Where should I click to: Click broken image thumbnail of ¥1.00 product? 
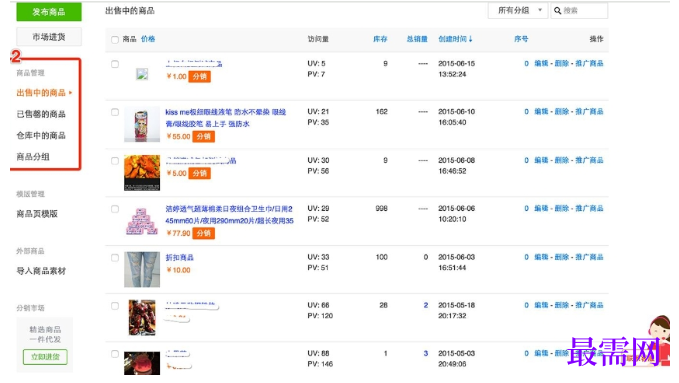[x=142, y=74]
